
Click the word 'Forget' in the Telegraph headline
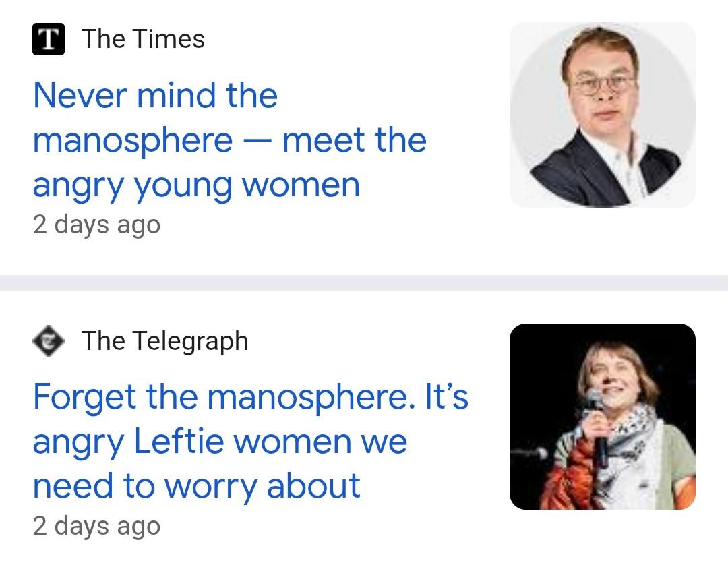coord(84,396)
